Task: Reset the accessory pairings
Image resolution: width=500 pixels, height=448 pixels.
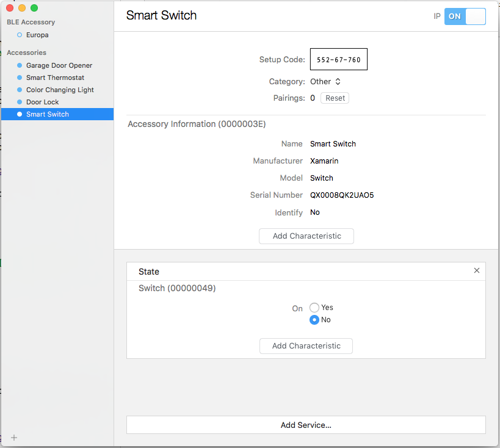Action: tap(335, 98)
